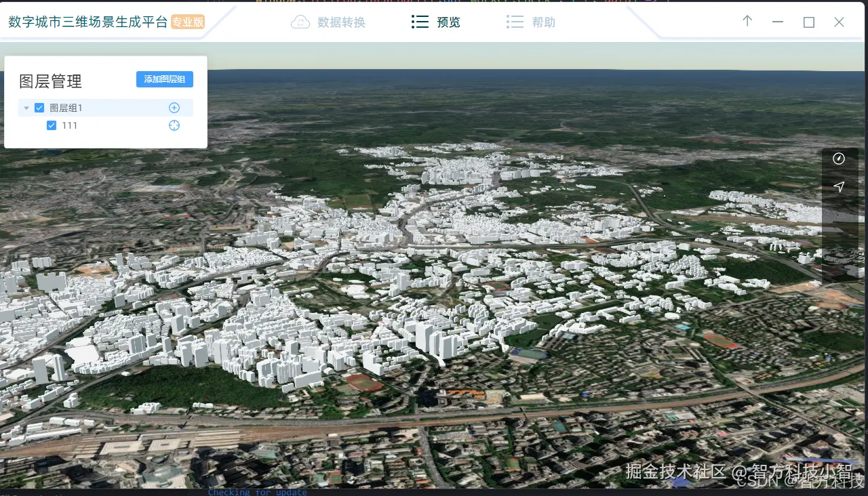This screenshot has height=496, width=868.
Task: Click the locate crosshair icon beside layer 111
Action: (x=174, y=125)
